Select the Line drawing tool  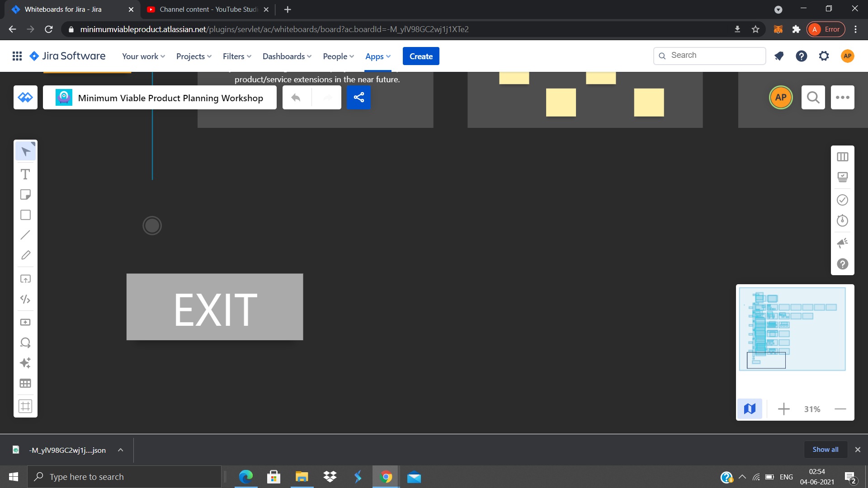tap(25, 235)
